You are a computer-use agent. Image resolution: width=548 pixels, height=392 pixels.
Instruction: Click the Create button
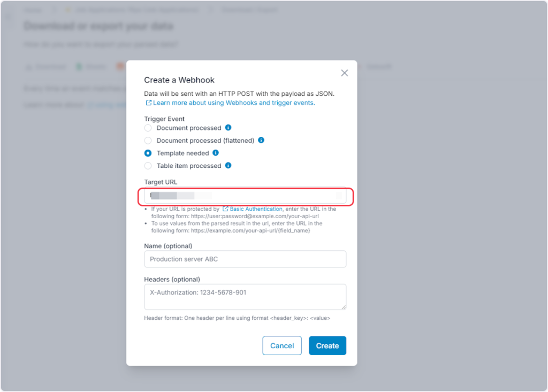[328, 346]
